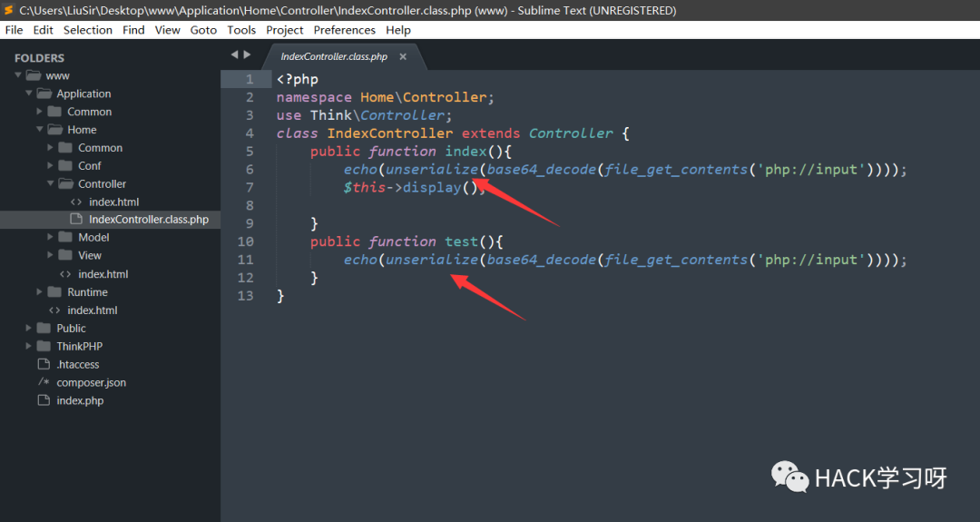
Task: Select the Model folder label
Action: [x=93, y=238]
